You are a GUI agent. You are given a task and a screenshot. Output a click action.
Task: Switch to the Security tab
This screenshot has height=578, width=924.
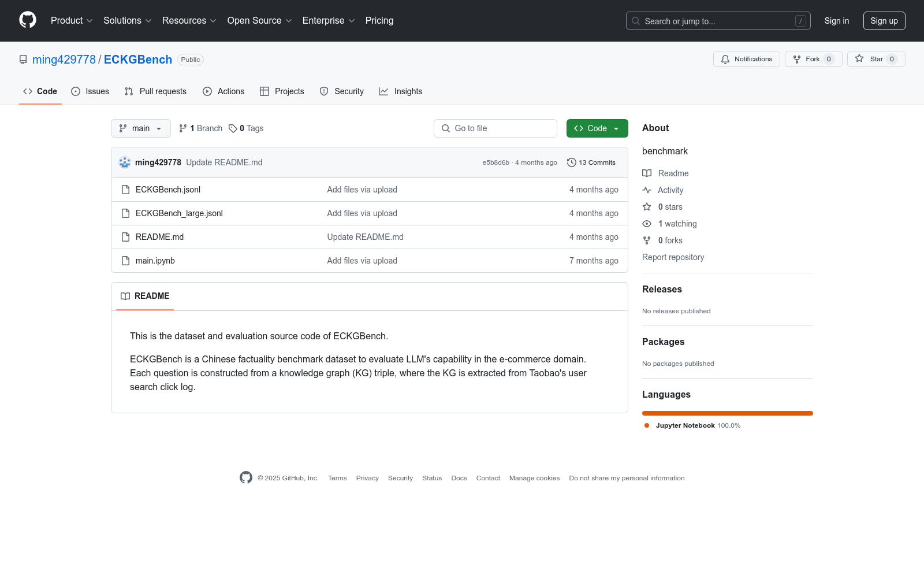[x=342, y=91]
